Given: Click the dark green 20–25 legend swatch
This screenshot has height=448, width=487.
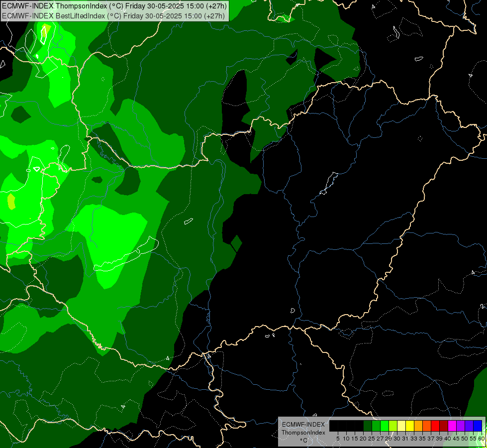Looking at the screenshot, I should (x=368, y=426).
